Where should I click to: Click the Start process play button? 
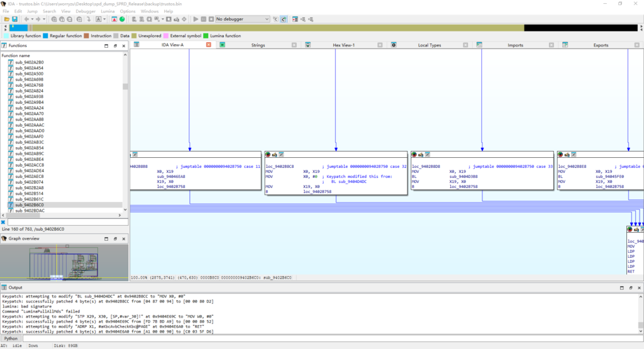click(196, 19)
